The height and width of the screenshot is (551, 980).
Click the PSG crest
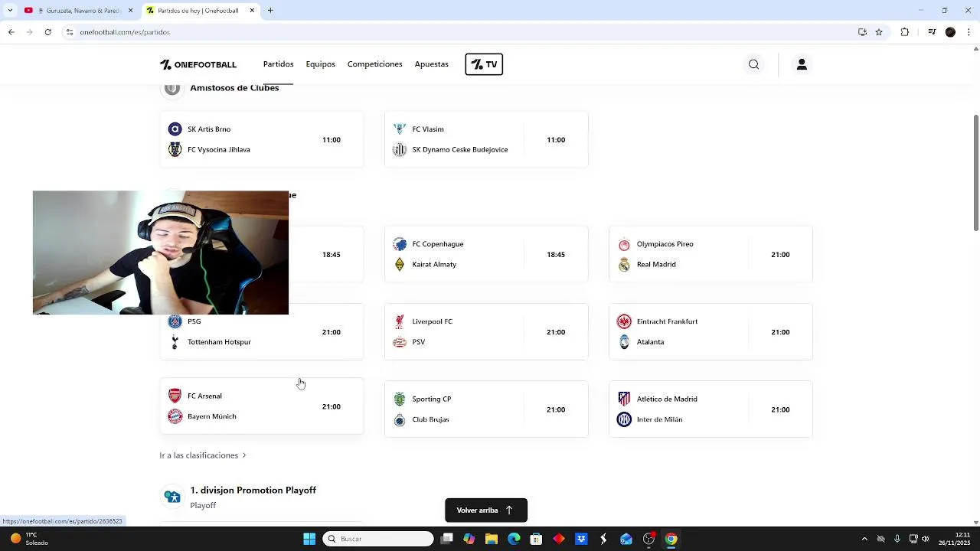point(175,321)
